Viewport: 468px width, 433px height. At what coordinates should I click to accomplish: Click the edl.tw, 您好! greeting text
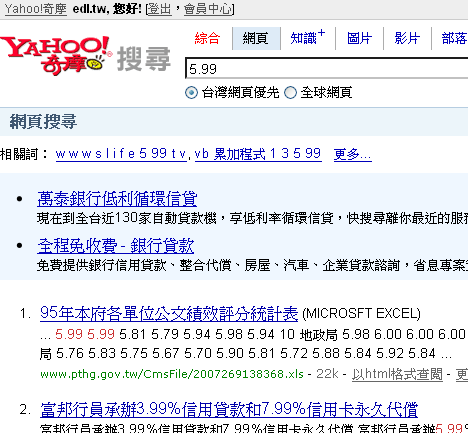coord(107,9)
